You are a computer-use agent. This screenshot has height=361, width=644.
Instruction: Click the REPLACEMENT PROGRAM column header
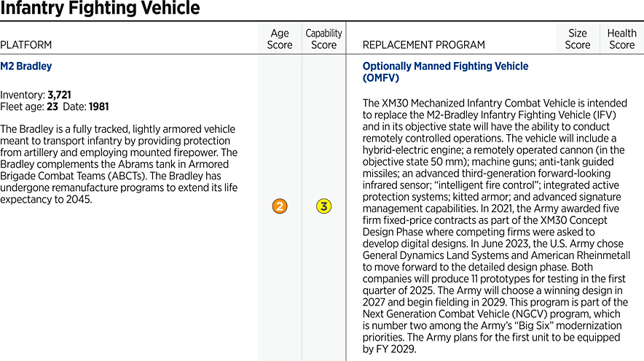[423, 45]
